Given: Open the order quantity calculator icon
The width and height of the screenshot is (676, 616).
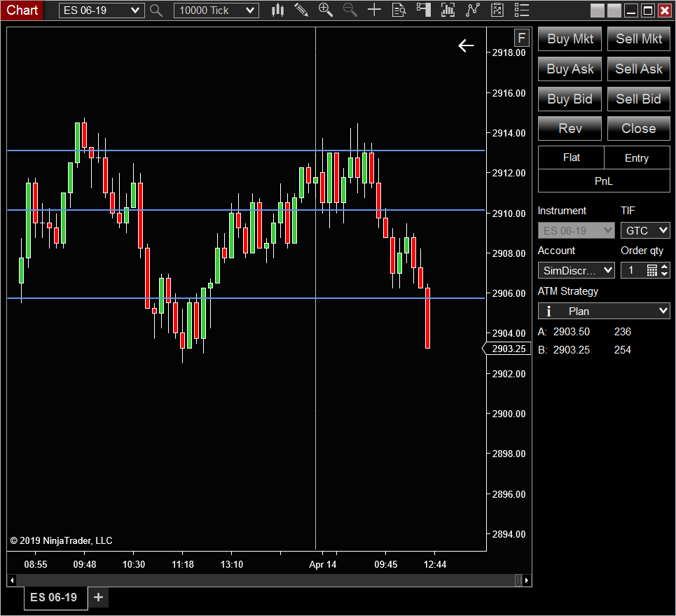Looking at the screenshot, I should [x=652, y=270].
